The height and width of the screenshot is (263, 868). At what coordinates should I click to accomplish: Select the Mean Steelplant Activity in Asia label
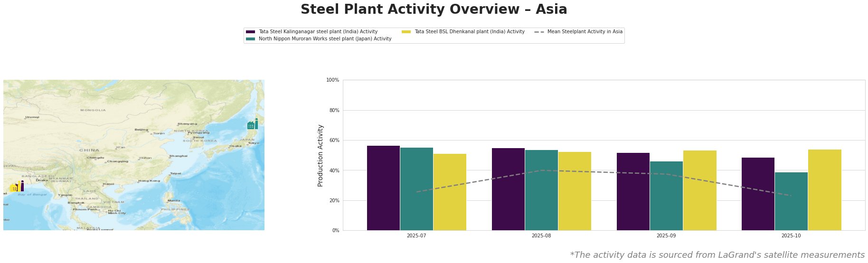click(585, 32)
